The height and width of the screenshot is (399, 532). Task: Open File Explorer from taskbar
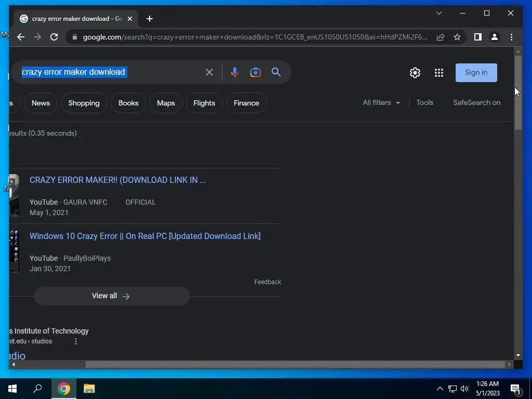point(89,389)
